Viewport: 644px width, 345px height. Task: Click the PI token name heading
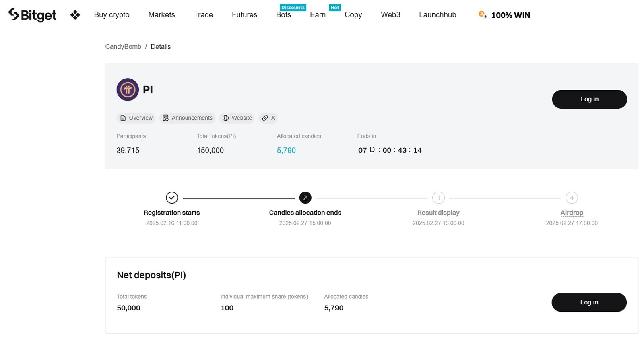(148, 90)
